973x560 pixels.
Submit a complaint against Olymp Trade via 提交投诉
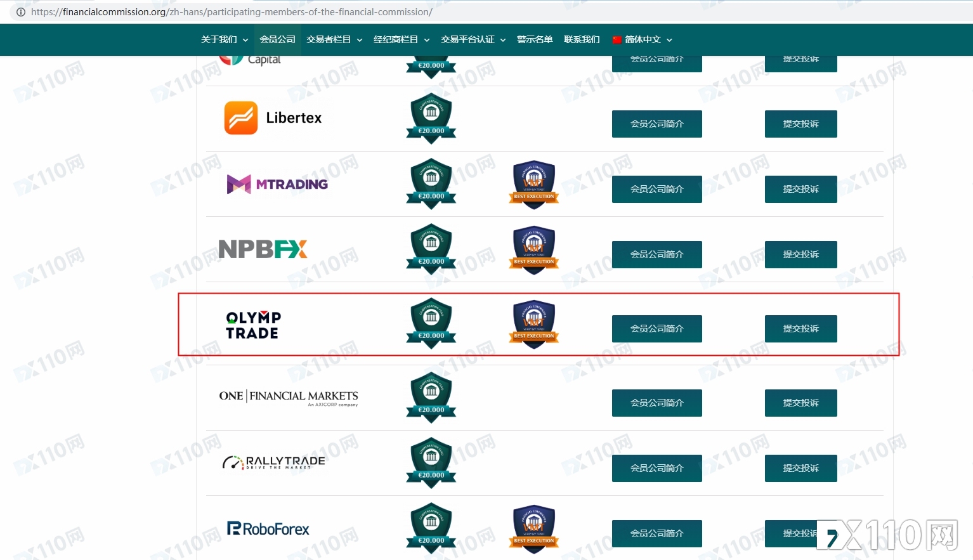click(800, 329)
